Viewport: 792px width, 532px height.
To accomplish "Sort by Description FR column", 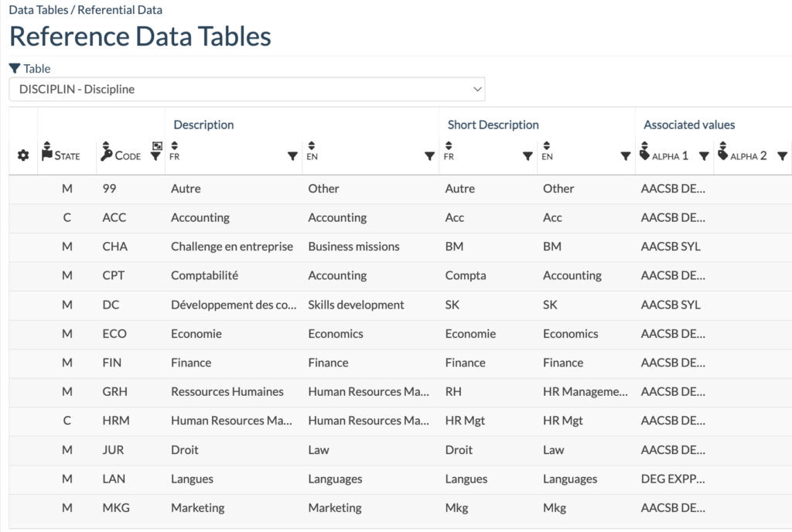I will point(174,145).
